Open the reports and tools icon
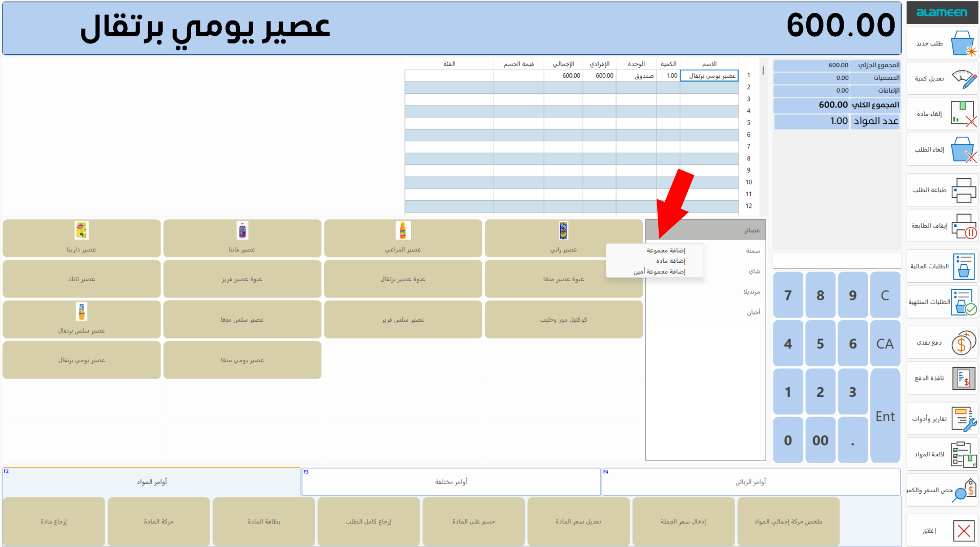Screen dimensions: 980x547 (x=963, y=418)
